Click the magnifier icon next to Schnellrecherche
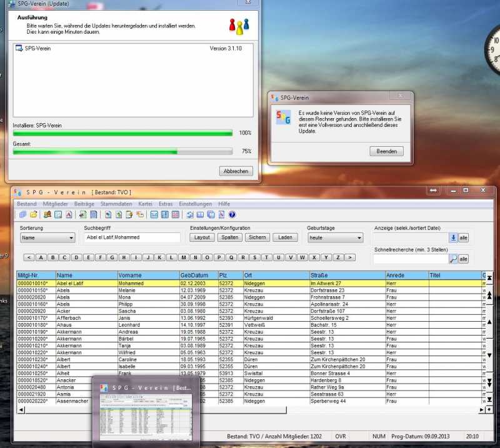This screenshot has height=448, width=500. pyautogui.click(x=453, y=259)
